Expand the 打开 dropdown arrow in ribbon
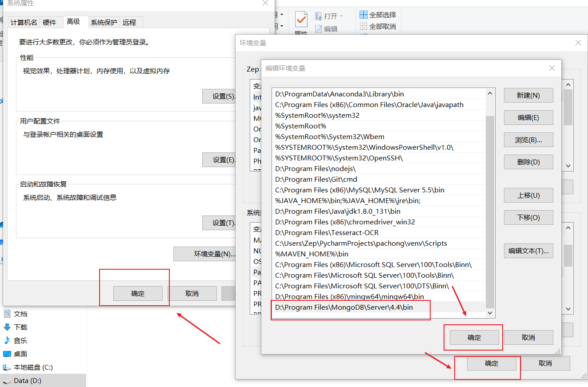 coord(341,16)
